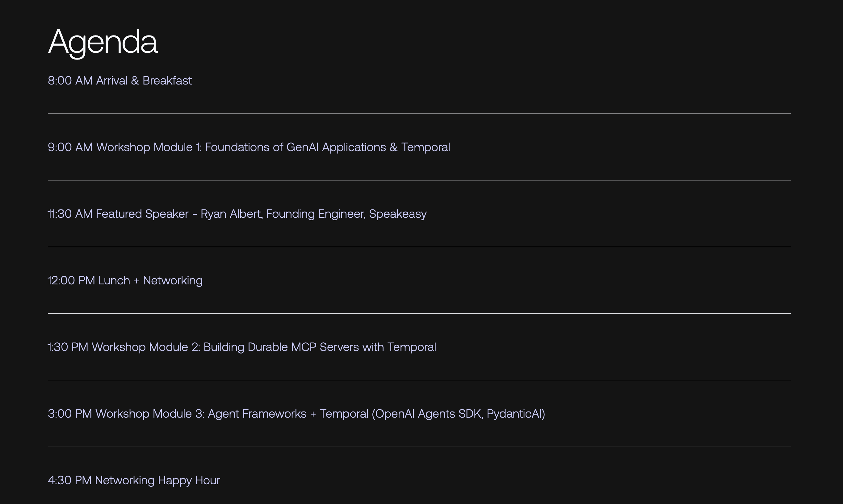Viewport: 843px width, 504px height.
Task: Click the 11:30 AM time label
Action: 70,214
